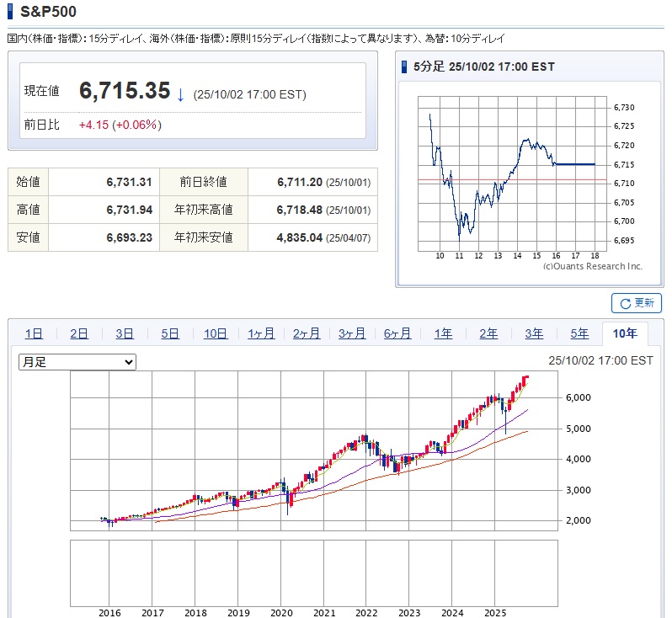The height and width of the screenshot is (618, 672).
Task: Open the 月足 chart interval dropdown
Action: pyautogui.click(x=77, y=361)
